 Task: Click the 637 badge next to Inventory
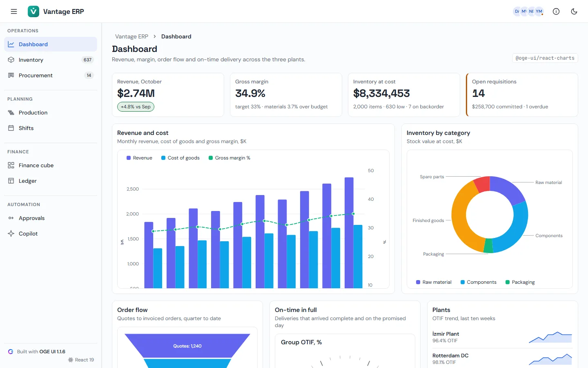pyautogui.click(x=87, y=60)
